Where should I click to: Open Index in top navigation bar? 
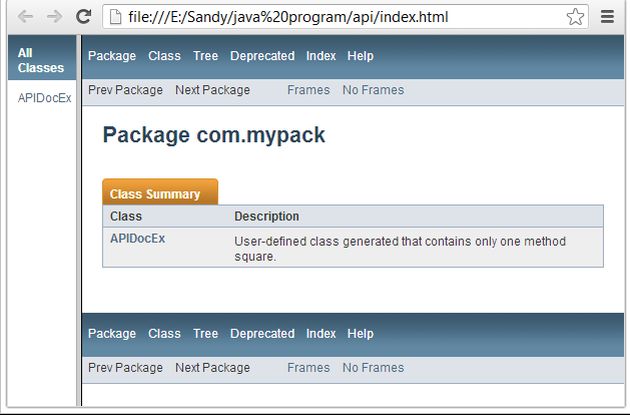[321, 56]
